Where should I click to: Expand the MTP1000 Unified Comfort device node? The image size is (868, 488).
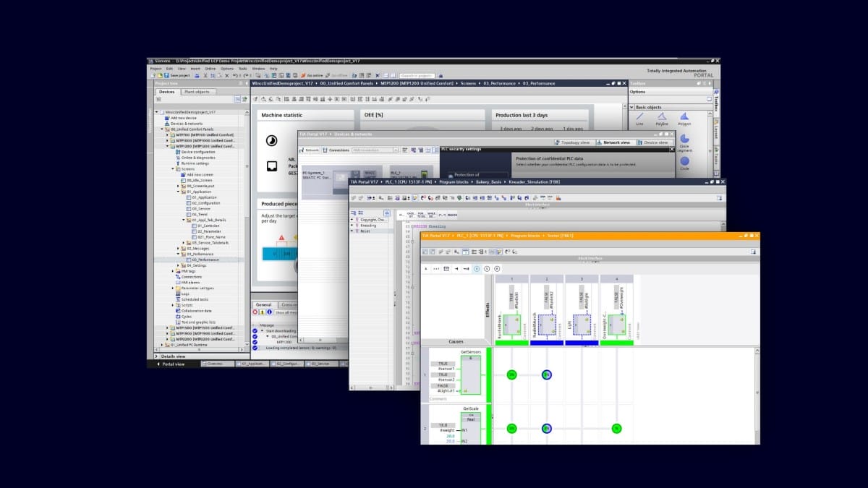tap(167, 140)
